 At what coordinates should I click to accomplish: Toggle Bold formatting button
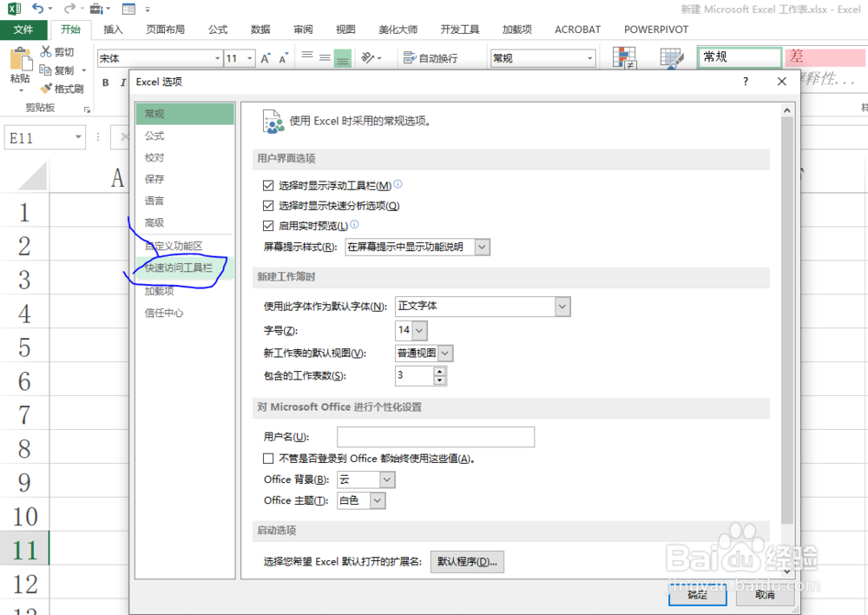pos(105,83)
